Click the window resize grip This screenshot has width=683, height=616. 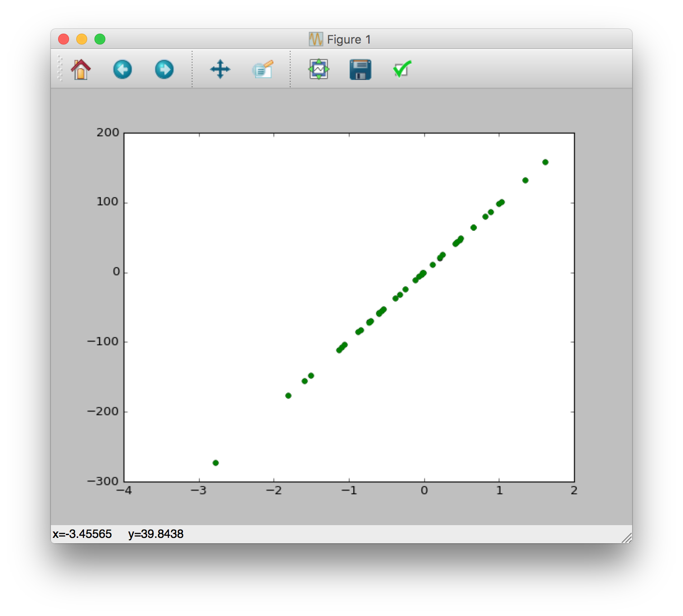(x=627, y=538)
